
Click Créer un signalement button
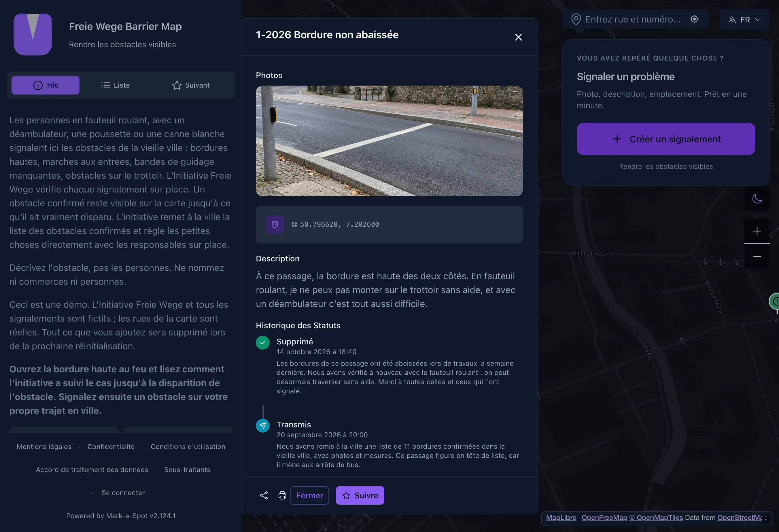666,139
